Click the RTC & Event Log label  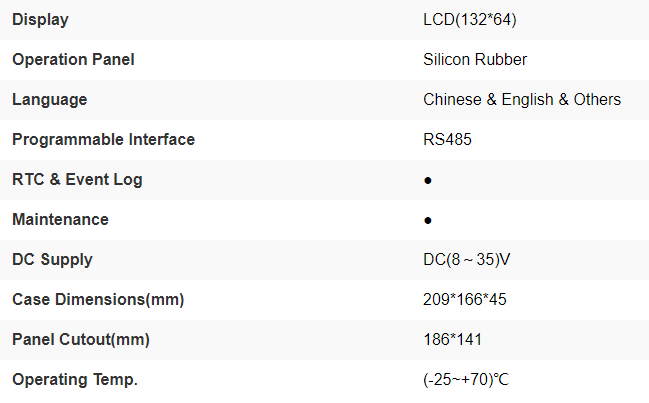pos(77,180)
